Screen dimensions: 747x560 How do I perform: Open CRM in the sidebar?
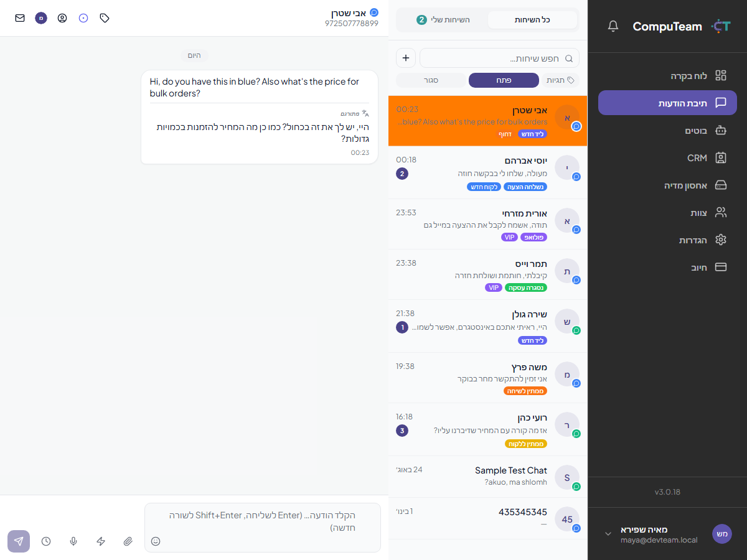(x=667, y=158)
